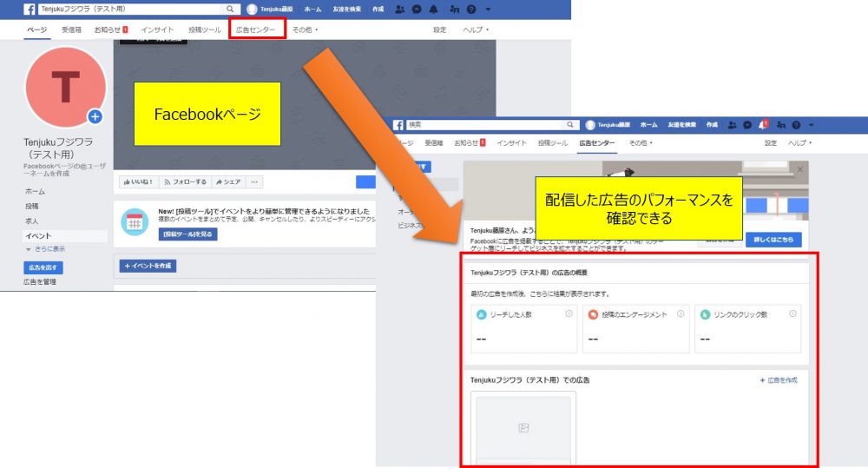Select the 受信箱 tab in the Page window
Image resolution: width=868 pixels, height=468 pixels.
(71, 30)
